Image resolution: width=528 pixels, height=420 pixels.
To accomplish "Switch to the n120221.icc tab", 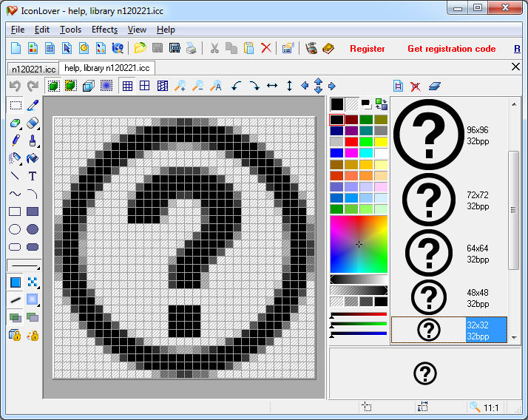I will coord(33,68).
